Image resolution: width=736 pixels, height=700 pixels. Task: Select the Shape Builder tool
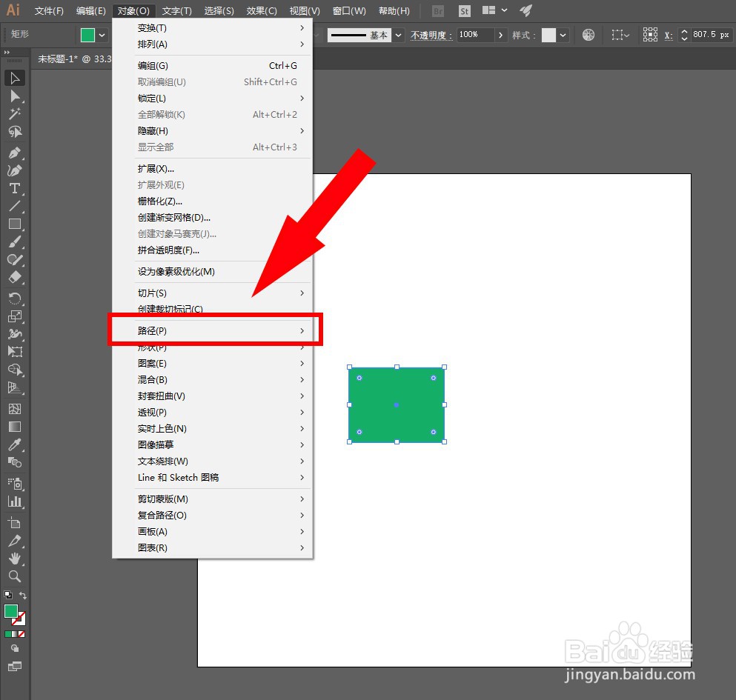(x=15, y=370)
